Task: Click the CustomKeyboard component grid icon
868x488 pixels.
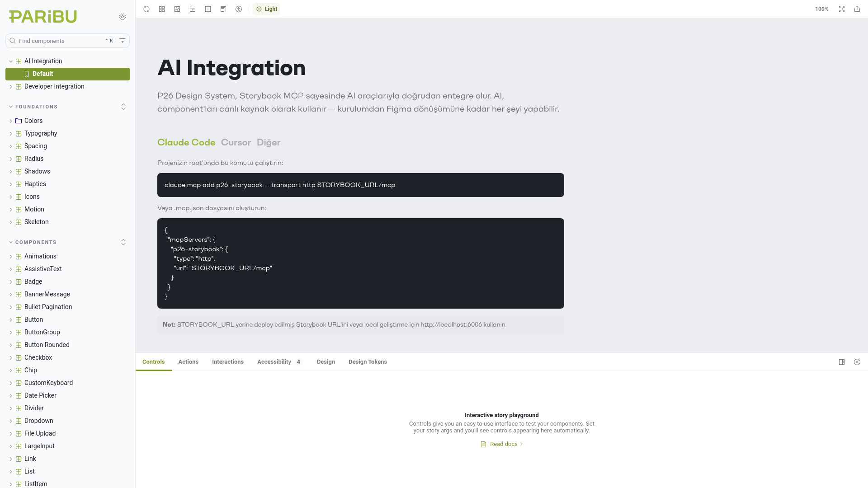Action: coord(19,383)
